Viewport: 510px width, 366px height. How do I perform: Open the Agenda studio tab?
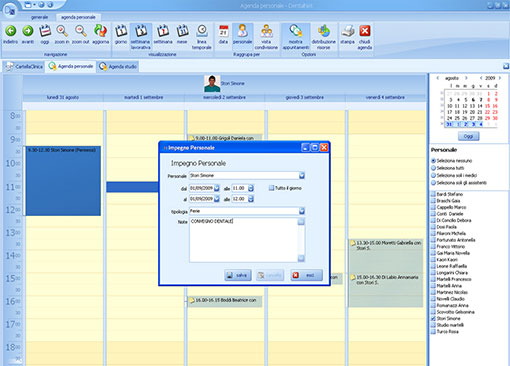click(118, 67)
